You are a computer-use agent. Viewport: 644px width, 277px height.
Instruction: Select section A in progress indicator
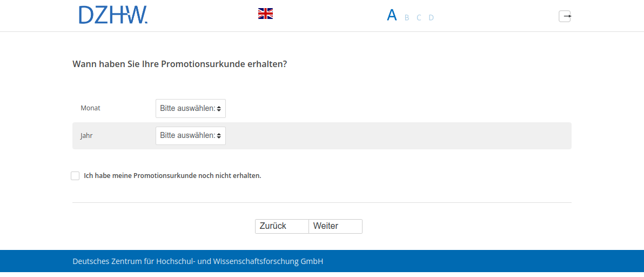(x=392, y=15)
